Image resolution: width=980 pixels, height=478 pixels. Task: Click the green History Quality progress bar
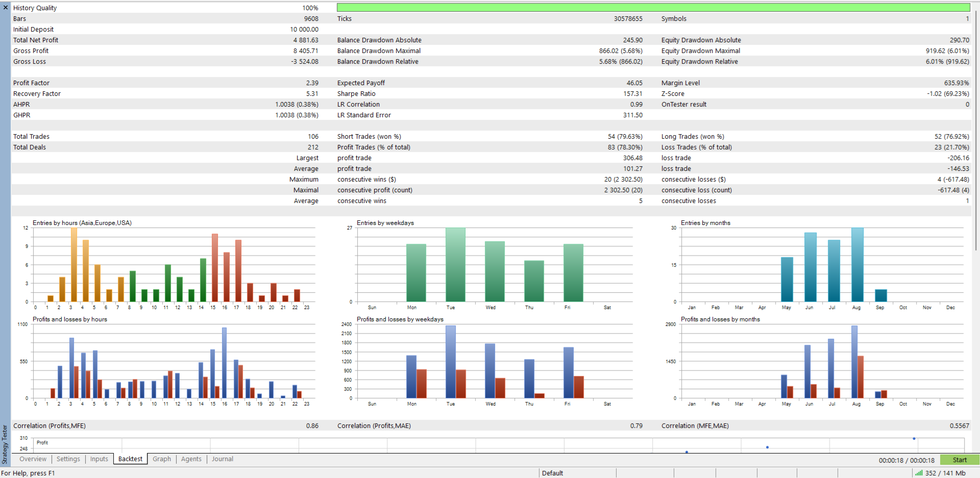point(653,8)
